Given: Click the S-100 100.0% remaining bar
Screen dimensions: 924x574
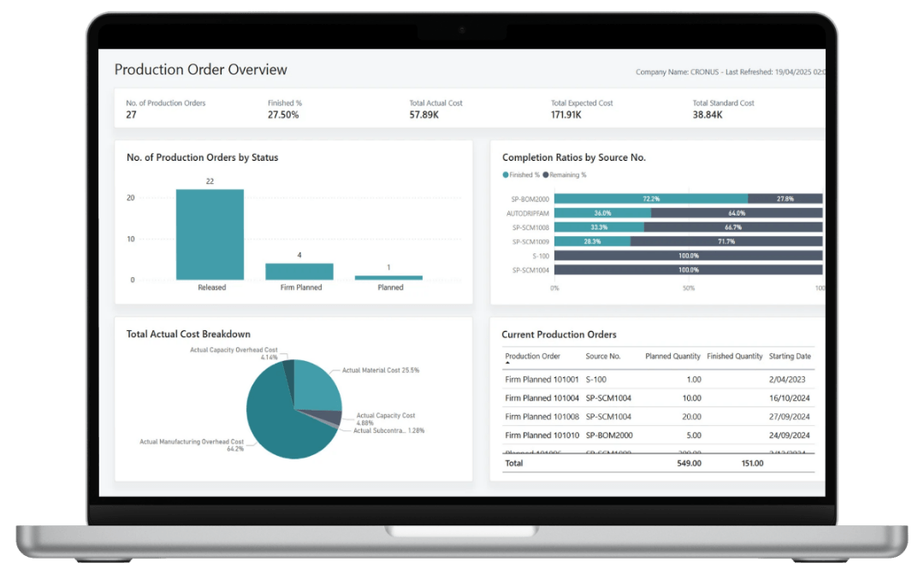Looking at the screenshot, I should click(x=688, y=256).
